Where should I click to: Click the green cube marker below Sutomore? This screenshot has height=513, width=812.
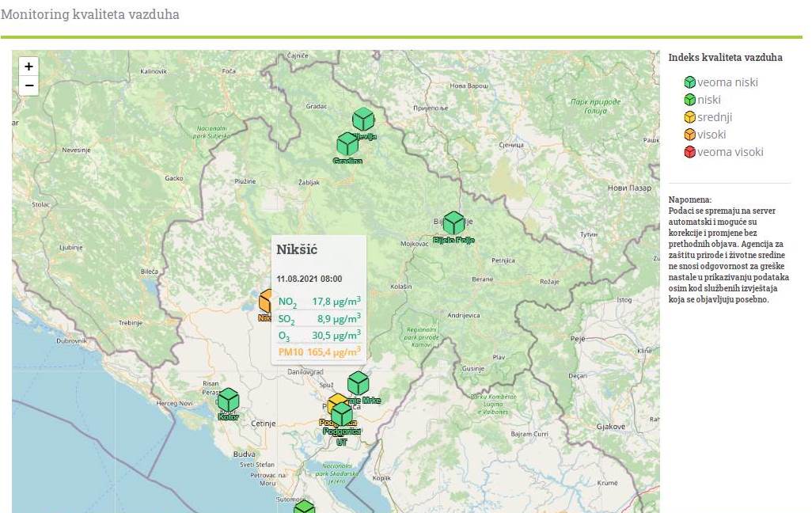(x=305, y=507)
